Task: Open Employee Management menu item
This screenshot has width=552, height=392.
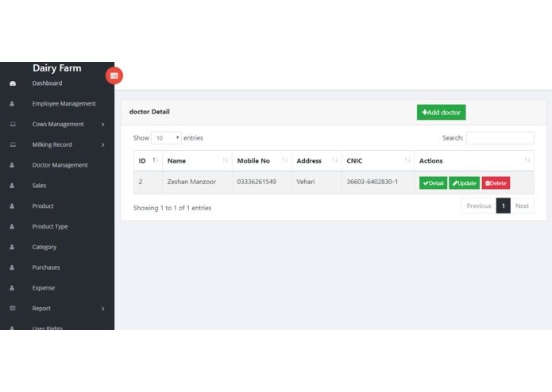Action: 64,104
